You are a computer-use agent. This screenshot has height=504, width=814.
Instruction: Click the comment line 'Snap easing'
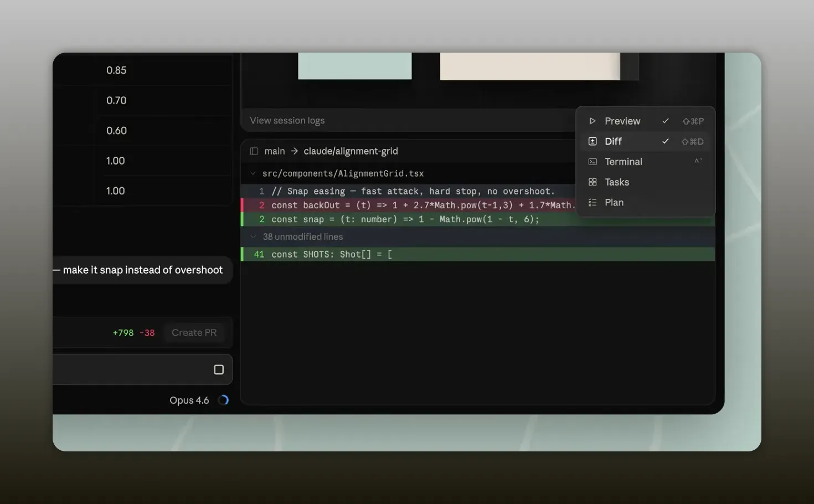coord(409,191)
